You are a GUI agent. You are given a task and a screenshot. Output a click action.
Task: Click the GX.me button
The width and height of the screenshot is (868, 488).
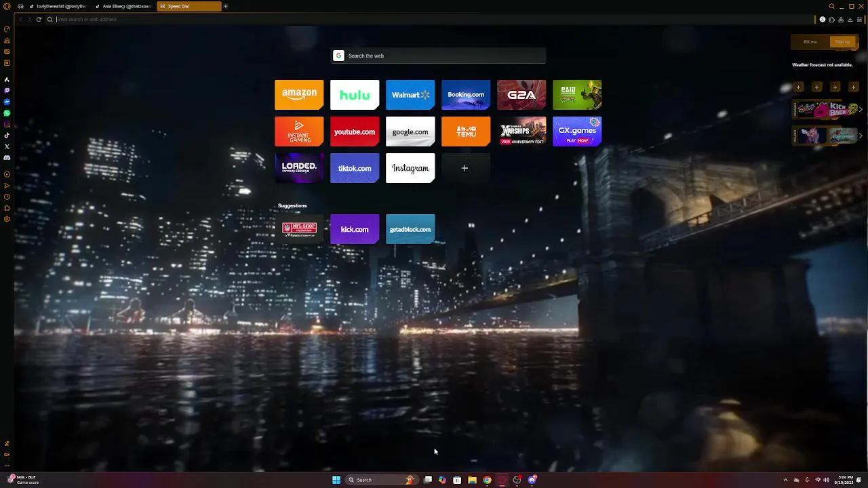(x=810, y=42)
